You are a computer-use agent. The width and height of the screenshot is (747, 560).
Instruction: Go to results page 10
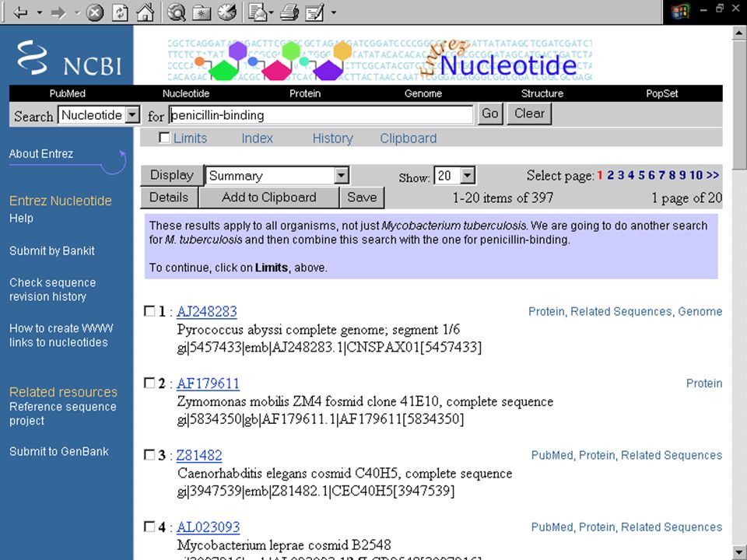696,175
